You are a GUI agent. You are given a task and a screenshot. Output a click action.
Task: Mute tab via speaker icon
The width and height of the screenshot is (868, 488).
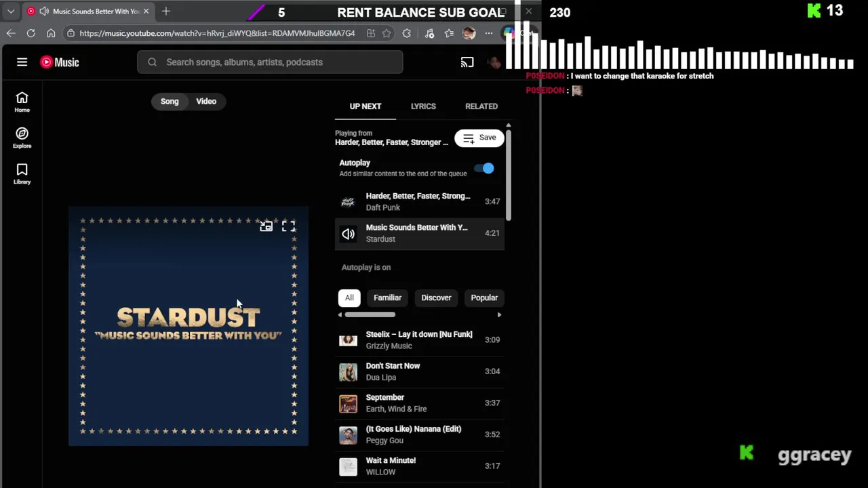44,12
